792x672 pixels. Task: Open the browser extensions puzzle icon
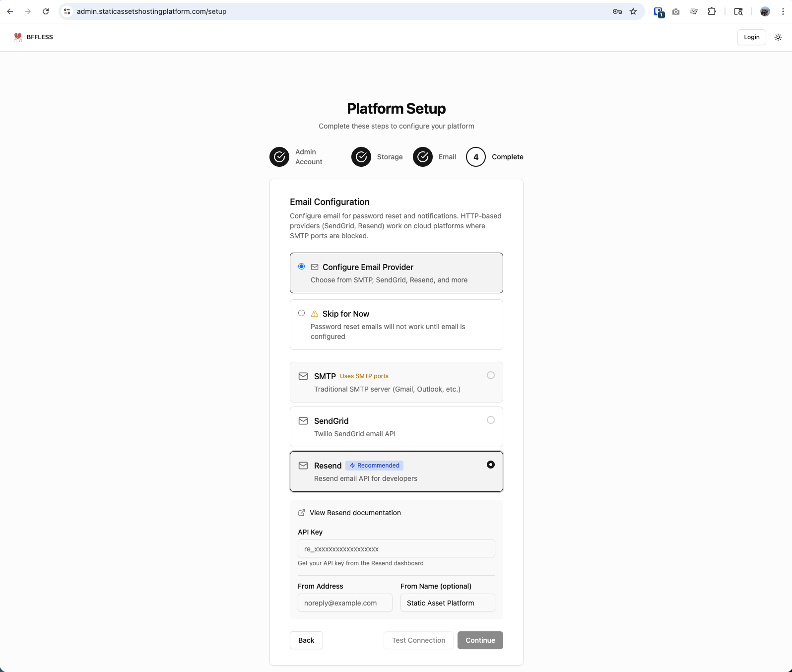712,11
